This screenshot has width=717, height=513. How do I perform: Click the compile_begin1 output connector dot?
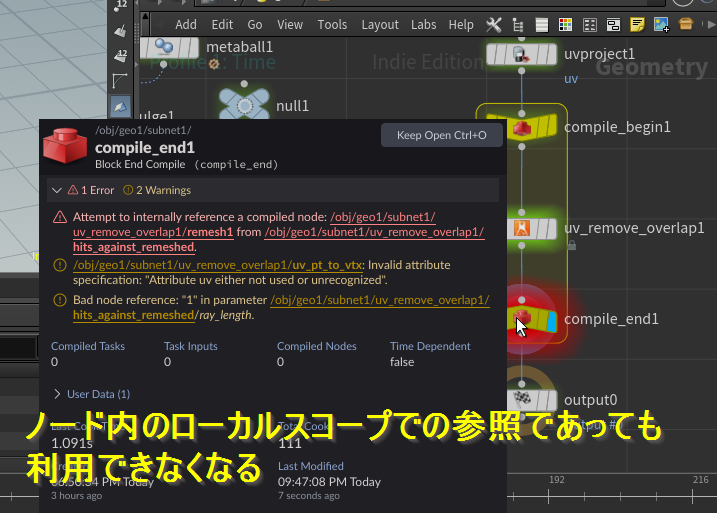tap(522, 147)
